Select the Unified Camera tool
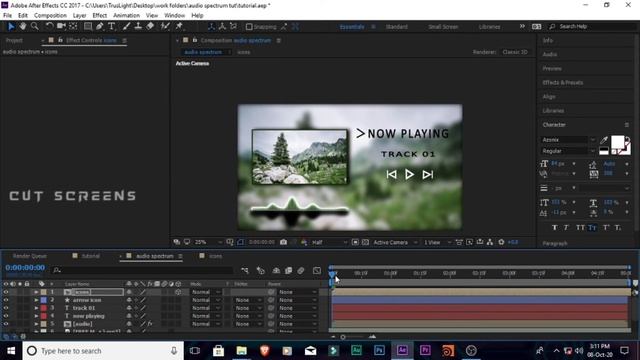 [61, 27]
